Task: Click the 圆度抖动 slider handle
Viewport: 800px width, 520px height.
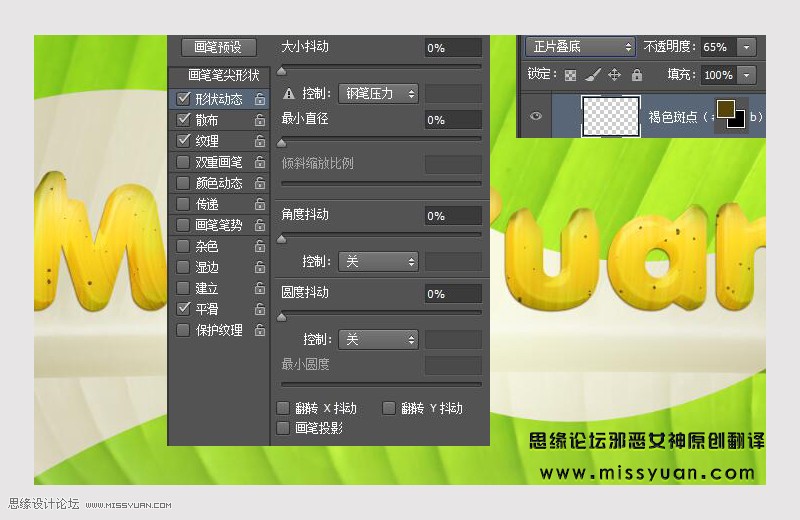Action: 282,317
